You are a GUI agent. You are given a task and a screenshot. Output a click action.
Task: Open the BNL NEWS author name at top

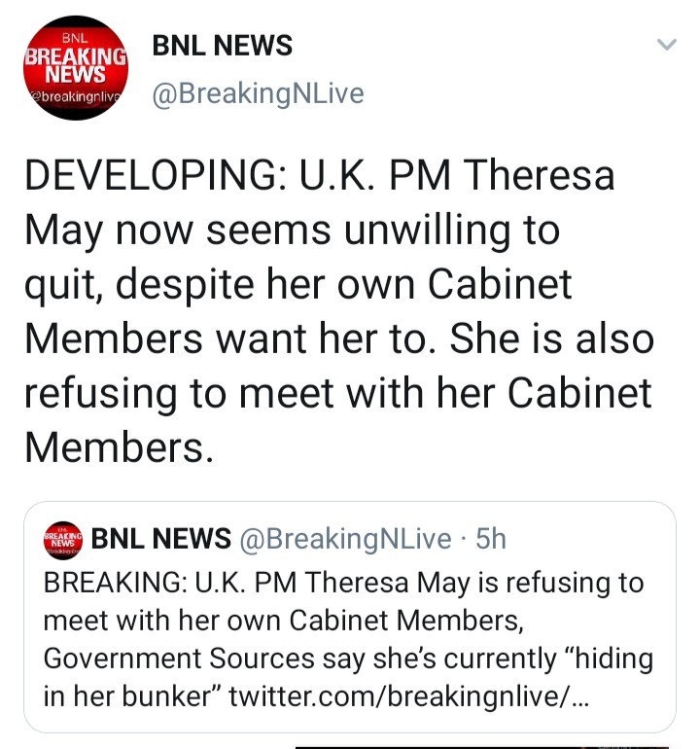pos(222,45)
